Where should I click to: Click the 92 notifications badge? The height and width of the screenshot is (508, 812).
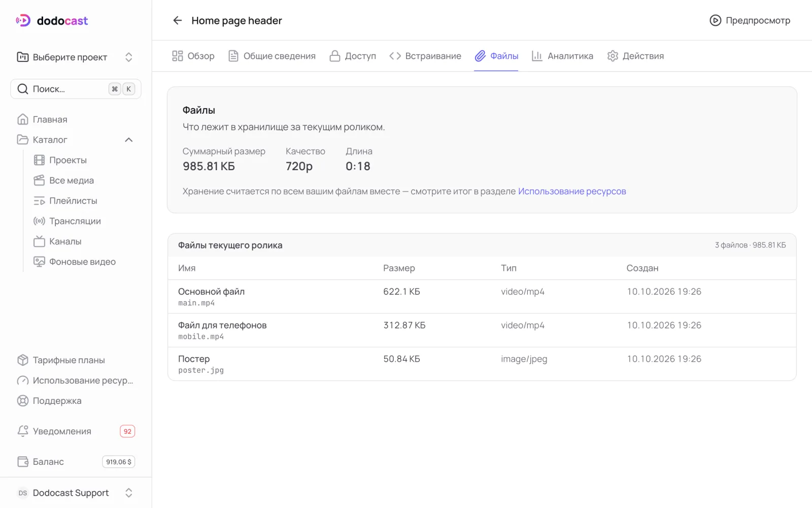(x=127, y=431)
